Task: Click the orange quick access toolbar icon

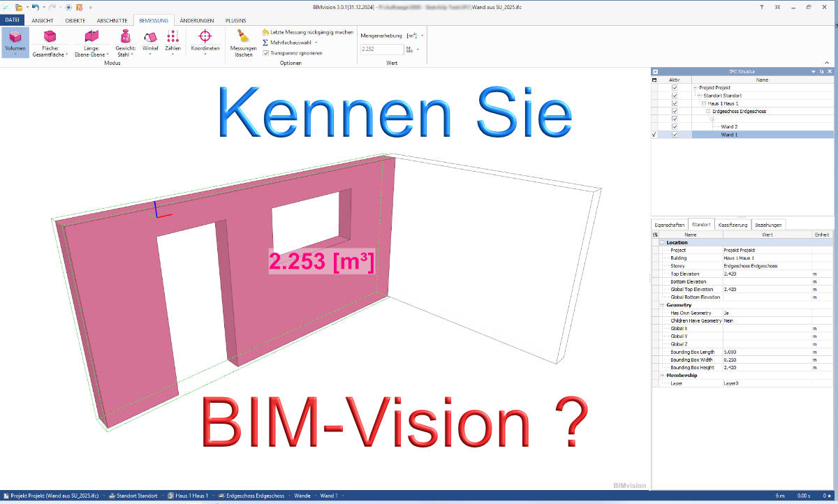Action: 78,7
